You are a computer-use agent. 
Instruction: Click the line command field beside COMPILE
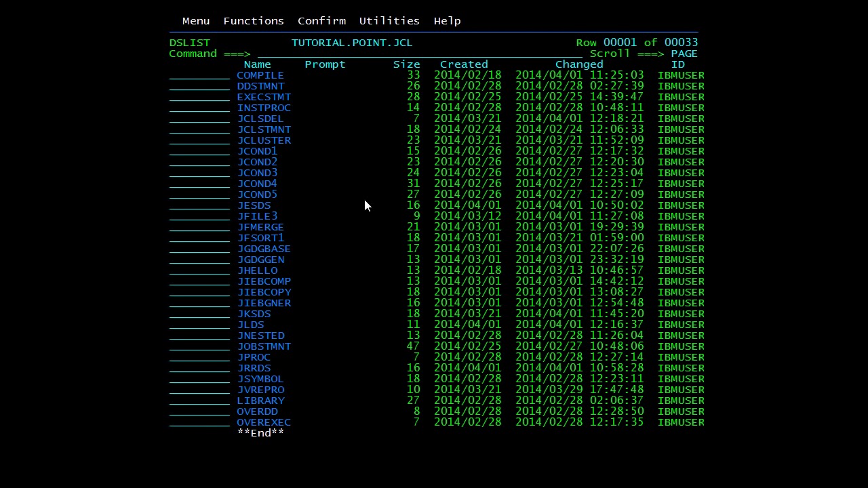[199, 75]
